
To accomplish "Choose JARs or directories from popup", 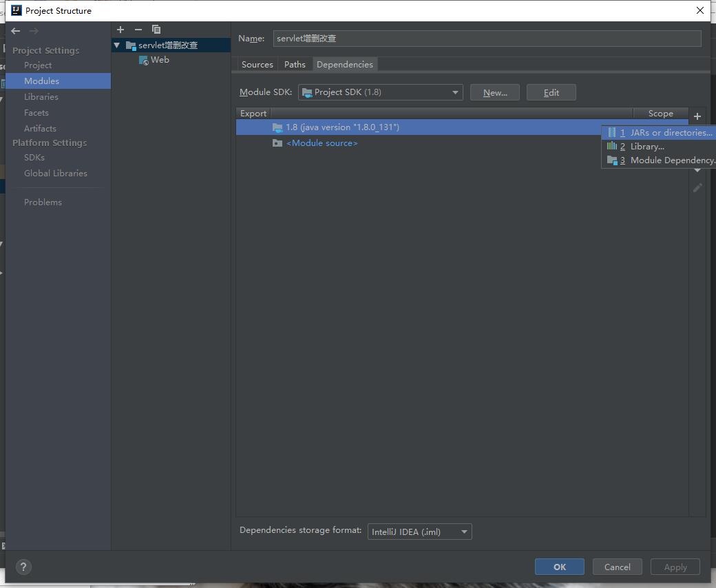I will pyautogui.click(x=664, y=133).
